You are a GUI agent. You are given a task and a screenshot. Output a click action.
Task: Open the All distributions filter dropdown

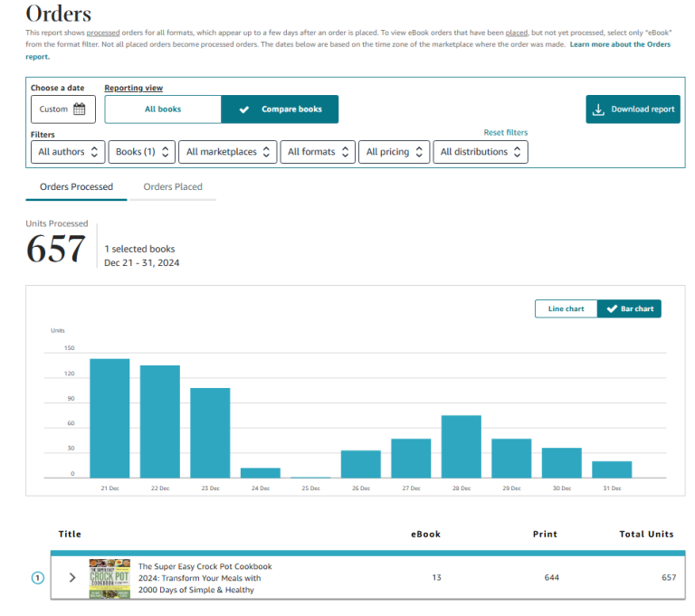[x=480, y=152]
